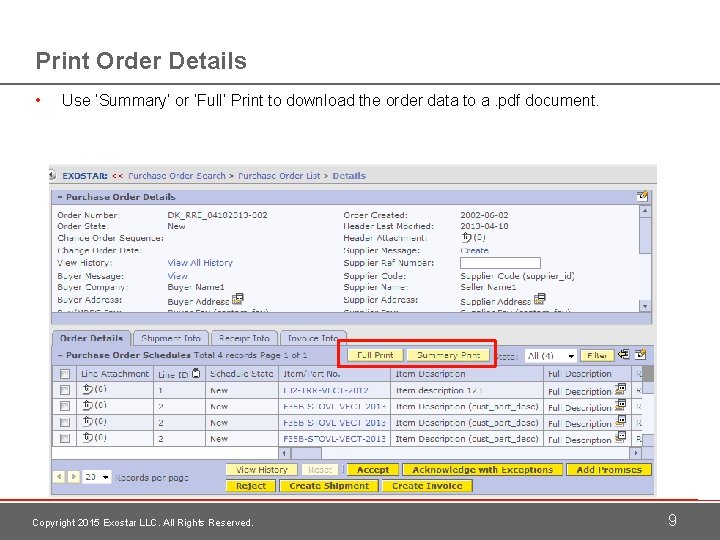Click scroll-up arrow of order details panel
Viewport: 720px width, 540px height.
click(645, 211)
